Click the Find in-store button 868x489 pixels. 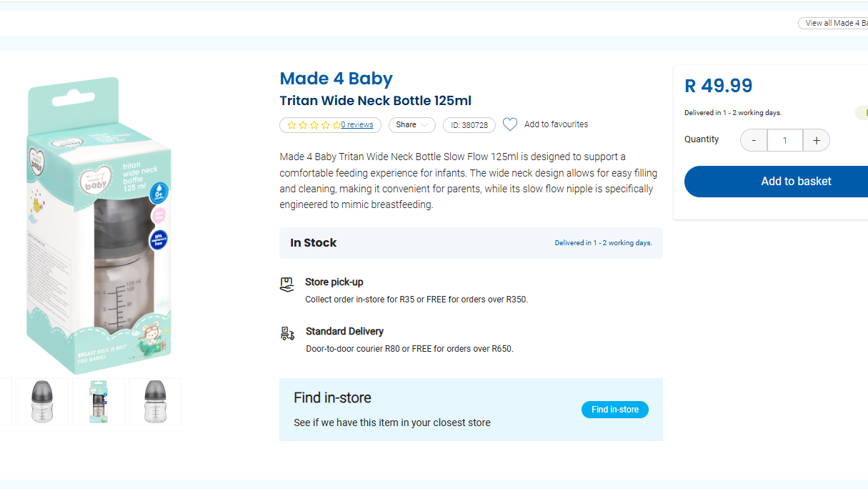[x=614, y=410]
